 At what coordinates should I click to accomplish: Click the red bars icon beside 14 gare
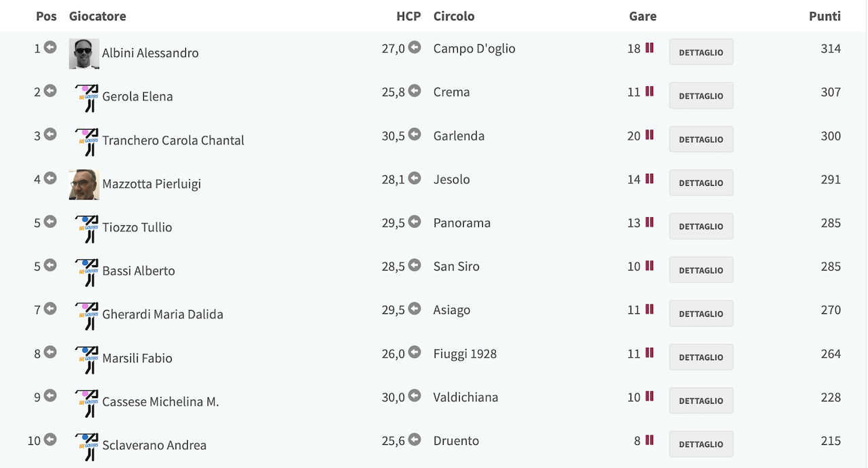click(649, 178)
